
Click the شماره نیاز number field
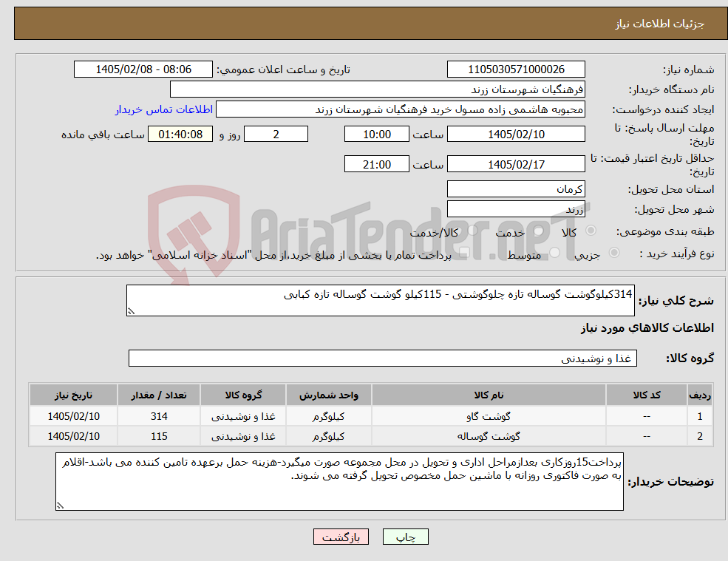pos(516,69)
